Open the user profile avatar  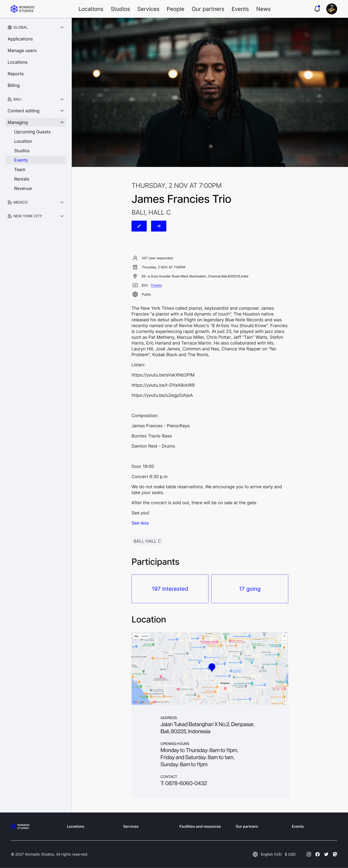pos(332,9)
